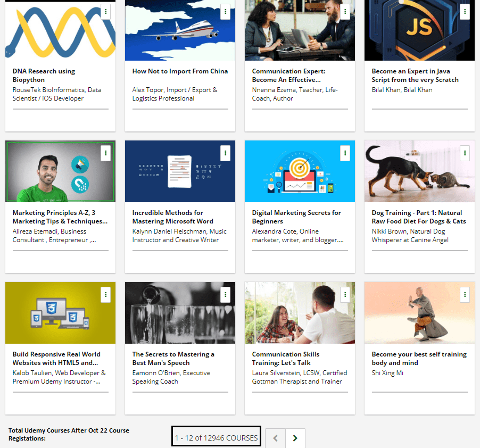The image size is (480, 448).
Task: Open kebab menu on Become your best self card
Action: point(465,295)
